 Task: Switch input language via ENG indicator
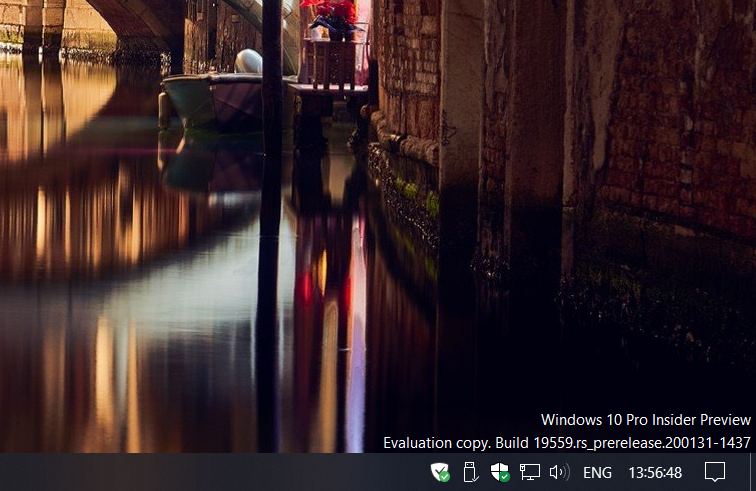tap(597, 473)
